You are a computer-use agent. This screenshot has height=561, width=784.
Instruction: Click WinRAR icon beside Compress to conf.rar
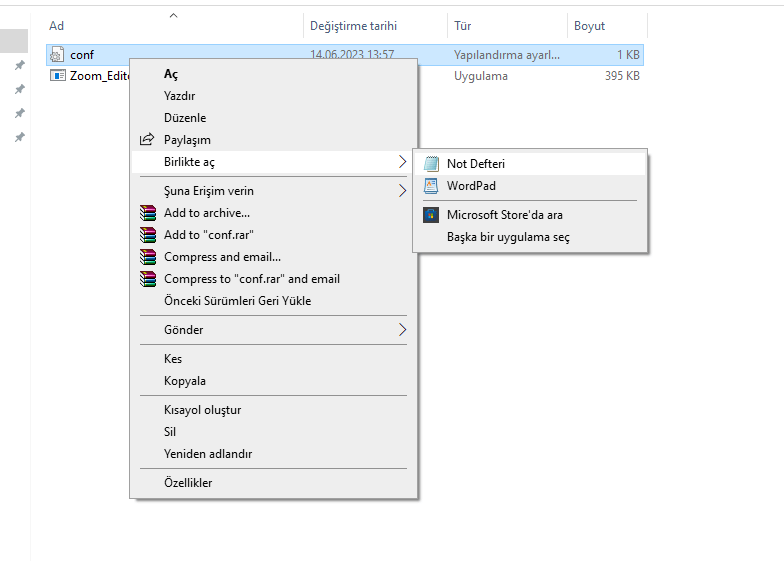tap(148, 278)
